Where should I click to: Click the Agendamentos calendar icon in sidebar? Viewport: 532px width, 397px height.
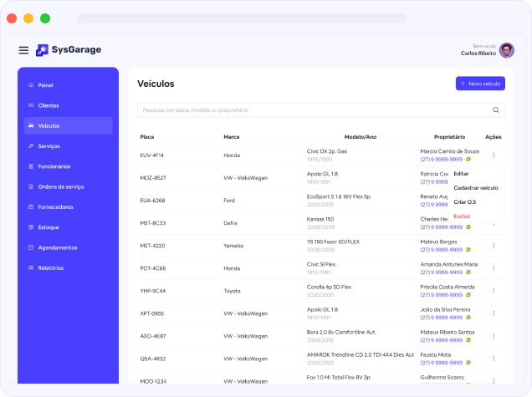pyautogui.click(x=31, y=247)
